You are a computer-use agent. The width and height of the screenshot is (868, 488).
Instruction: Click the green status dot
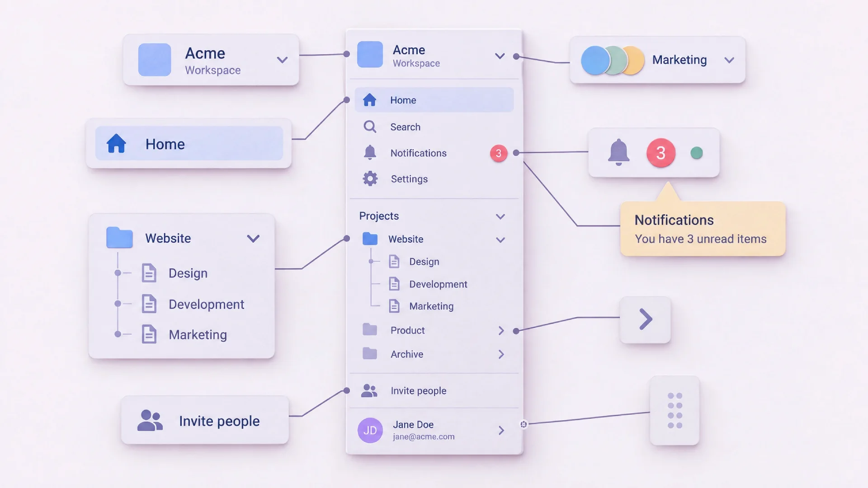click(x=697, y=153)
